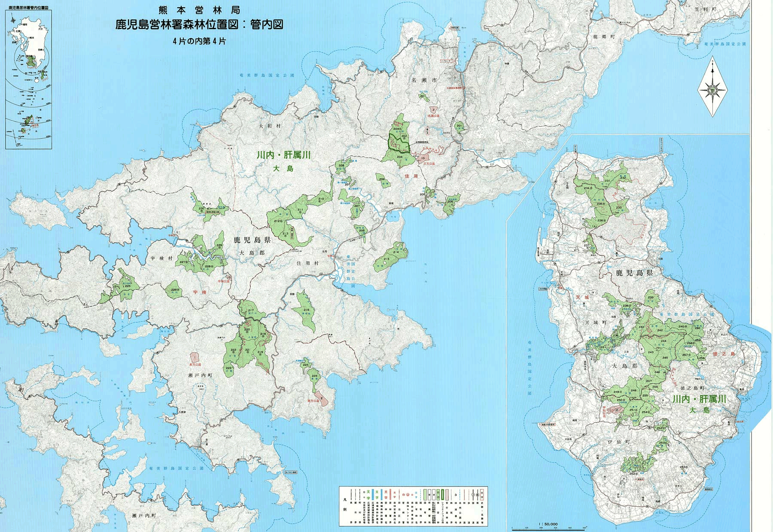Click the heading 鹿児島営林署森林位置図：管内図

199,24
